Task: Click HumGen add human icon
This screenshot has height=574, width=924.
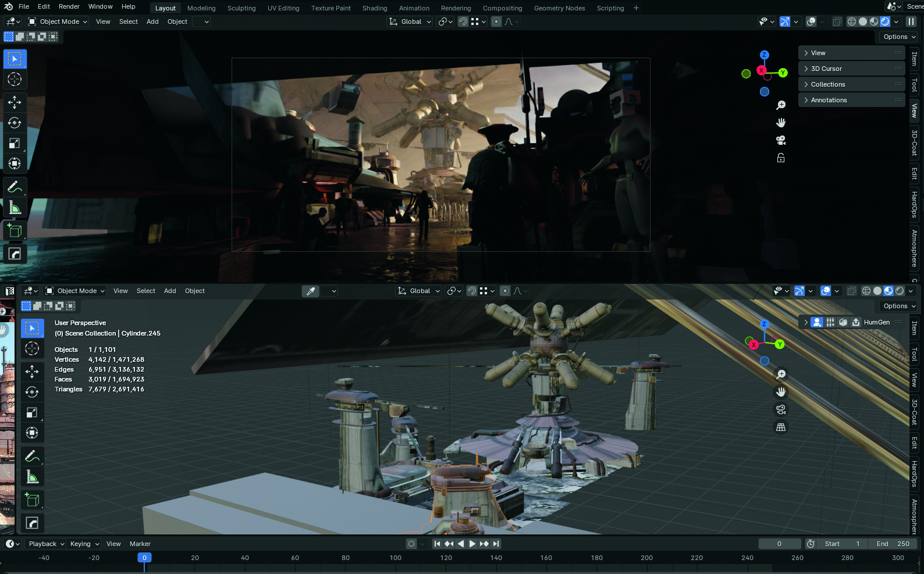Action: tap(817, 322)
